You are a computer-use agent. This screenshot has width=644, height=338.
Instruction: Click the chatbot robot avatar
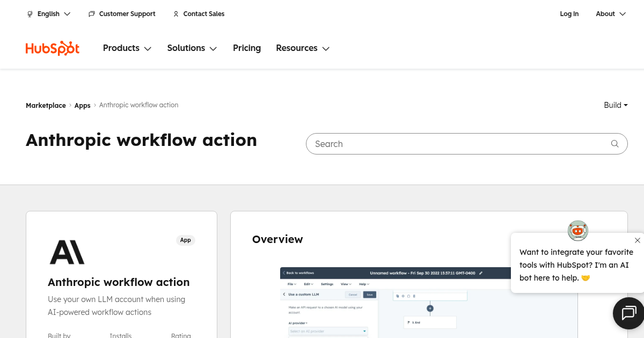coord(578,231)
